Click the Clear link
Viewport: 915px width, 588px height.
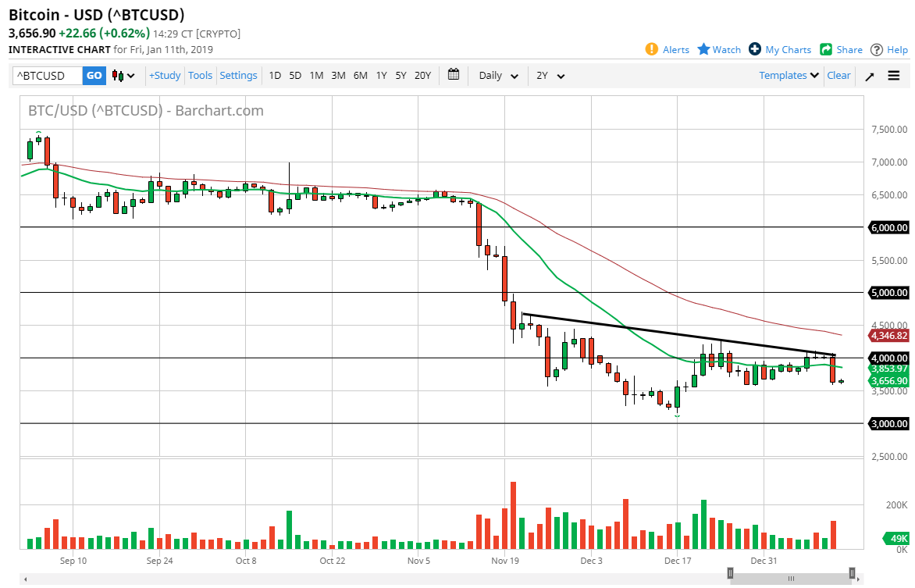838,76
